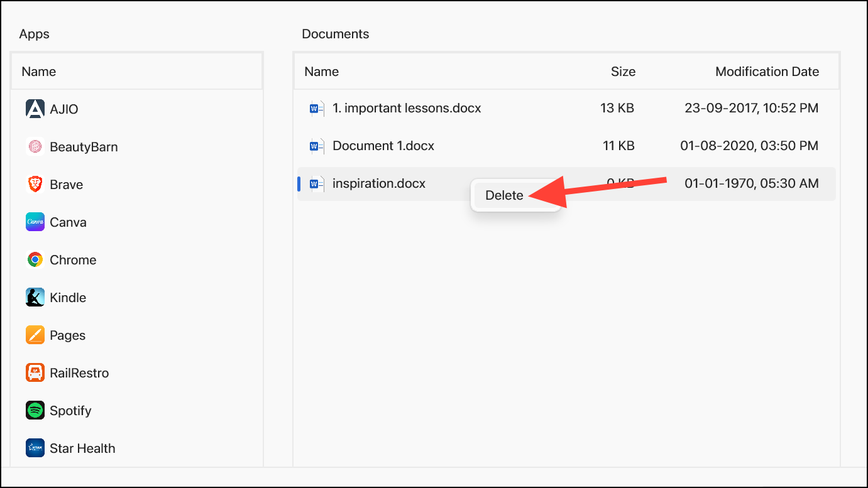Select the Spotify icon in Apps list
The height and width of the screenshot is (488, 868).
35,410
